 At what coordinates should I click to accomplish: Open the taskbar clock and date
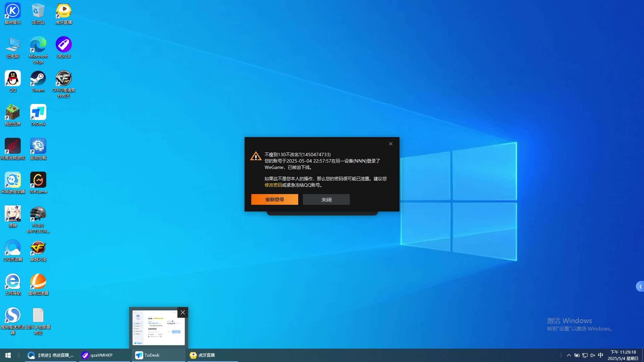point(623,355)
